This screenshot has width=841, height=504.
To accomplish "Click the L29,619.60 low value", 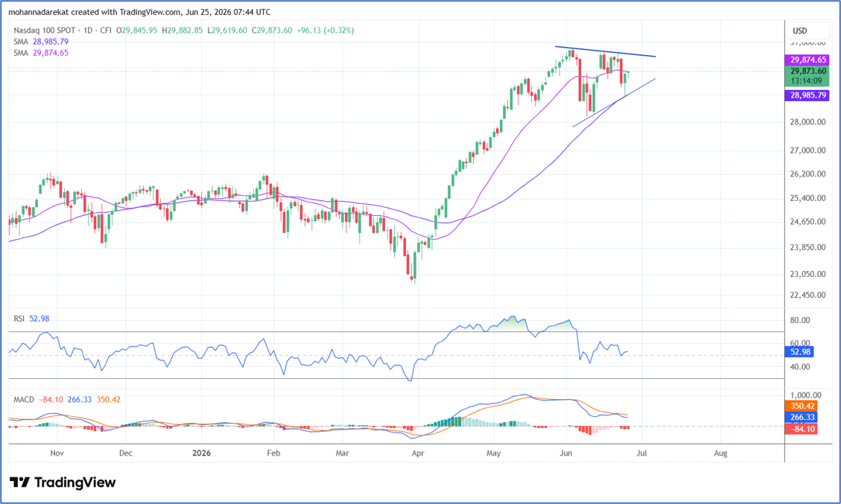I will tap(227, 31).
